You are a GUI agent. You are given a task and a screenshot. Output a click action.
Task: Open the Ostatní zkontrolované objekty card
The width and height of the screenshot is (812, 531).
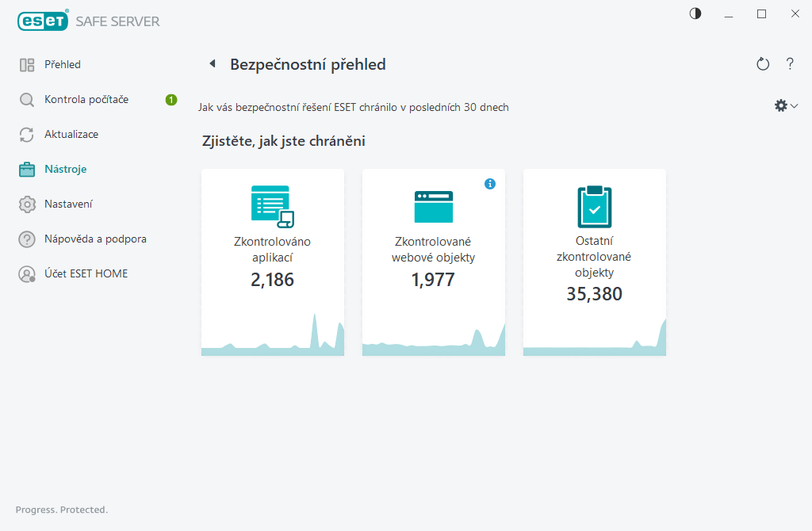(x=595, y=262)
